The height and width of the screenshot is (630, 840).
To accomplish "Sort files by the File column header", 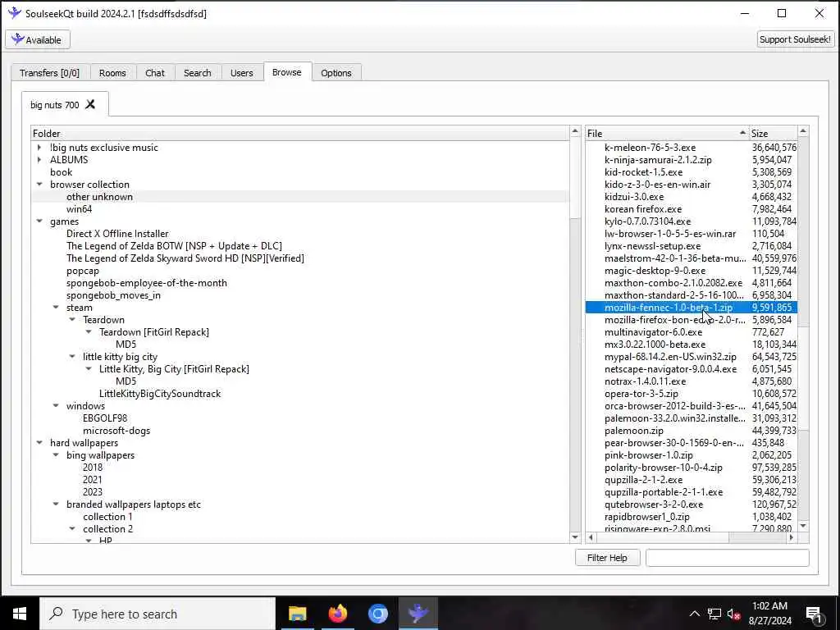I will [x=667, y=134].
